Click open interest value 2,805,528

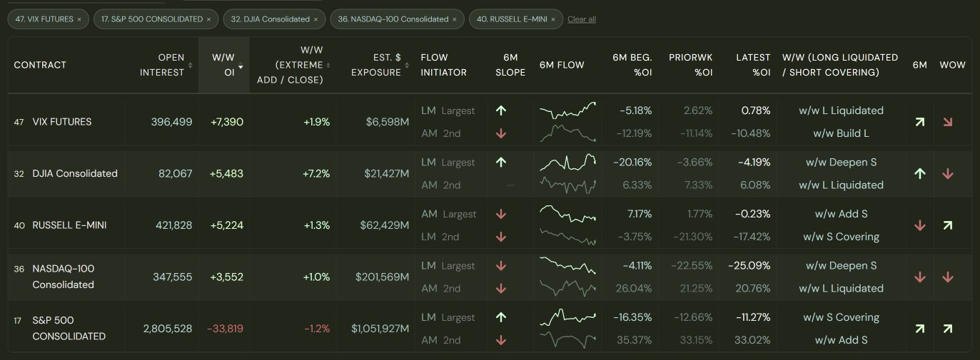pyautogui.click(x=168, y=329)
